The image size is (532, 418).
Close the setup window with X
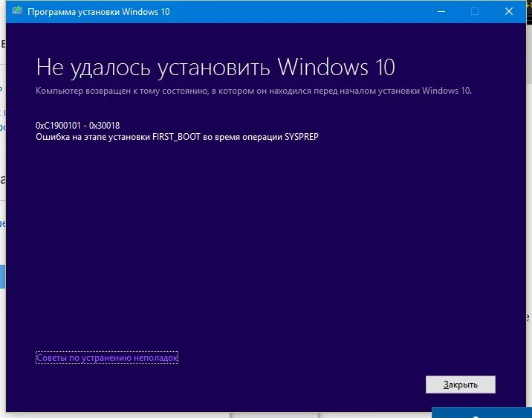(508, 11)
